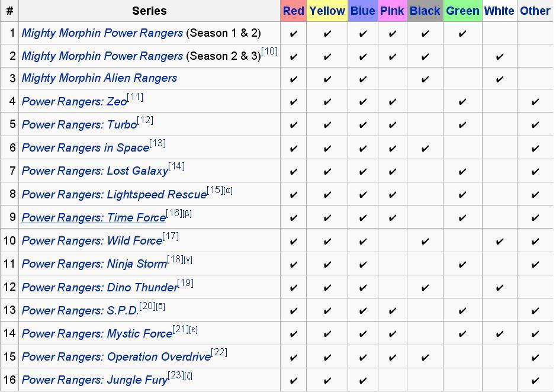Open the Power Rangers: Zeo link
The image size is (556, 392).
click(74, 102)
